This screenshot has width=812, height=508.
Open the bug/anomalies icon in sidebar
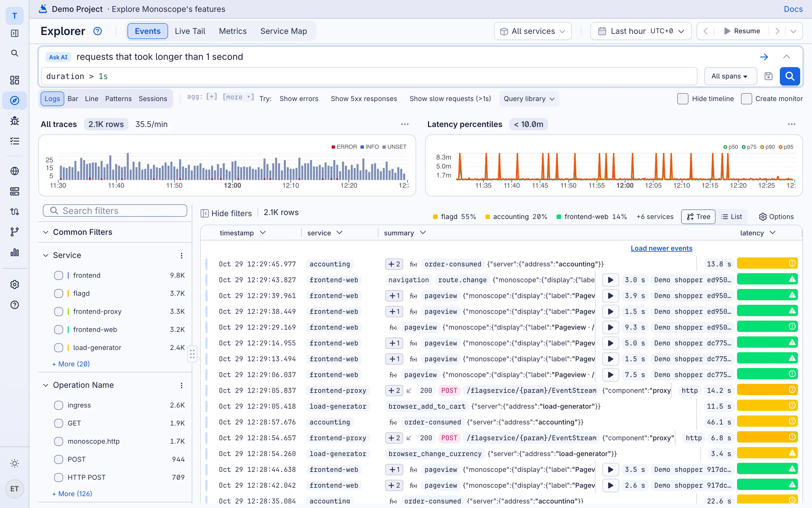pyautogui.click(x=14, y=121)
